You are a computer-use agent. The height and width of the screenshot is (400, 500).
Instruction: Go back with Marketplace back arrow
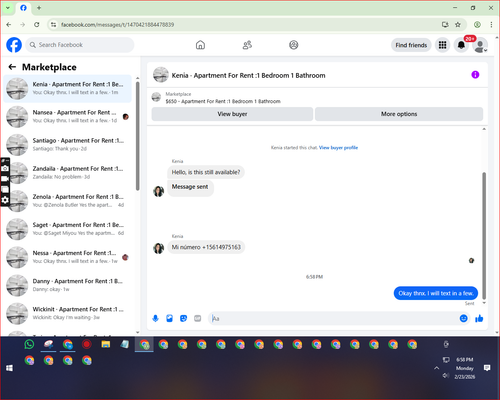click(x=12, y=67)
